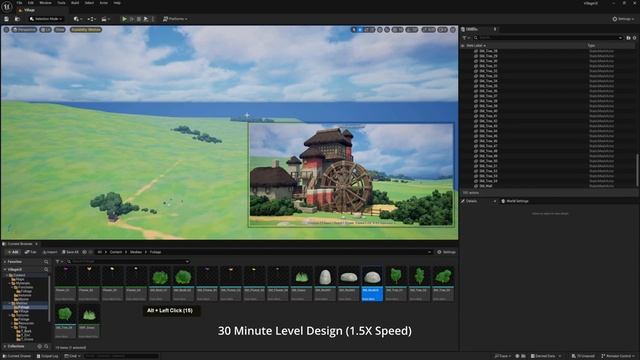
Task: Open the camera speed dropdown
Action: (442, 30)
